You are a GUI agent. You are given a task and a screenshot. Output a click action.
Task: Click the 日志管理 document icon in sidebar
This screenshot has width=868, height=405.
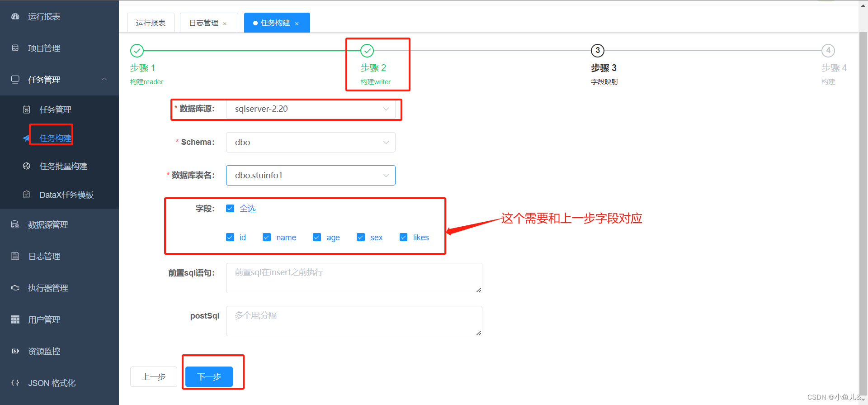[15, 256]
